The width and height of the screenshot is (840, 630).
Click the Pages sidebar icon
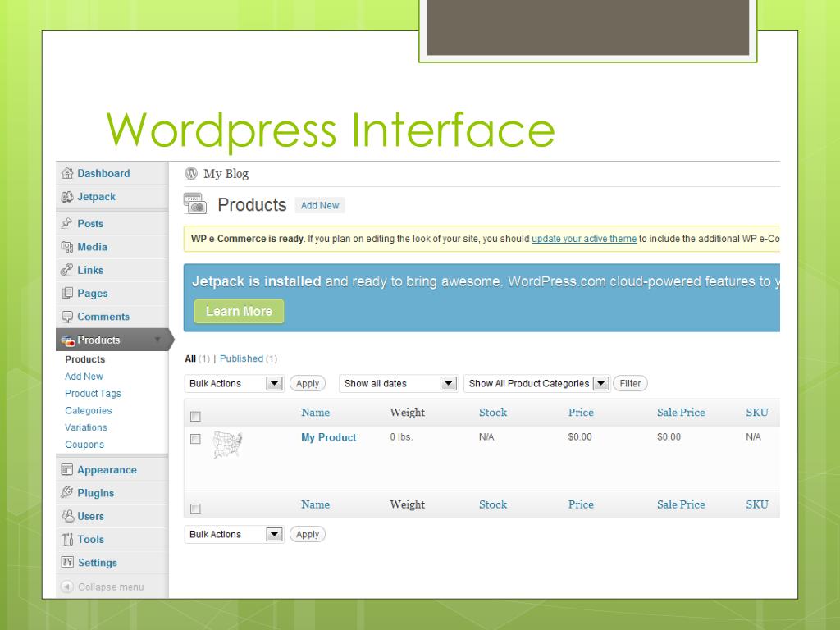(x=67, y=293)
